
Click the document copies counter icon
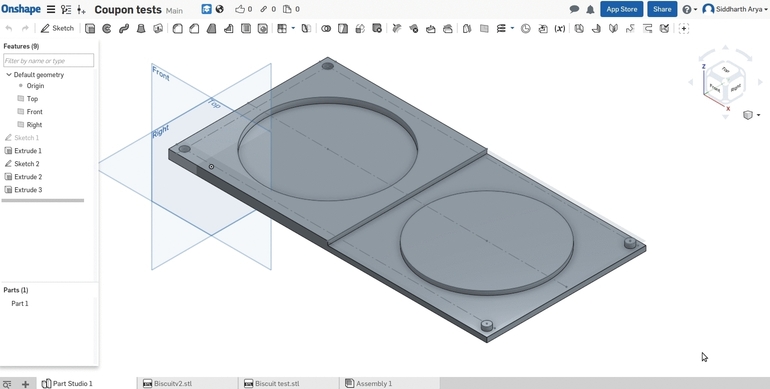(x=292, y=9)
